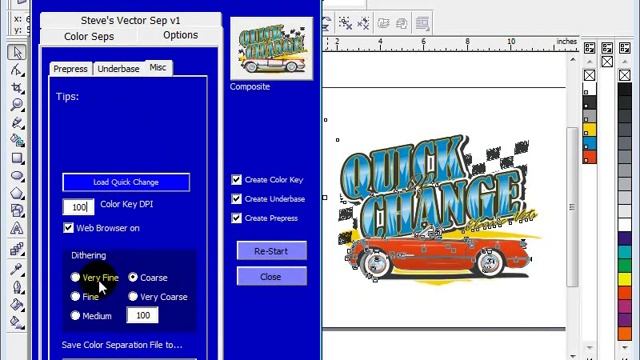
Task: Select the Ellipse tool
Action: coord(17,176)
